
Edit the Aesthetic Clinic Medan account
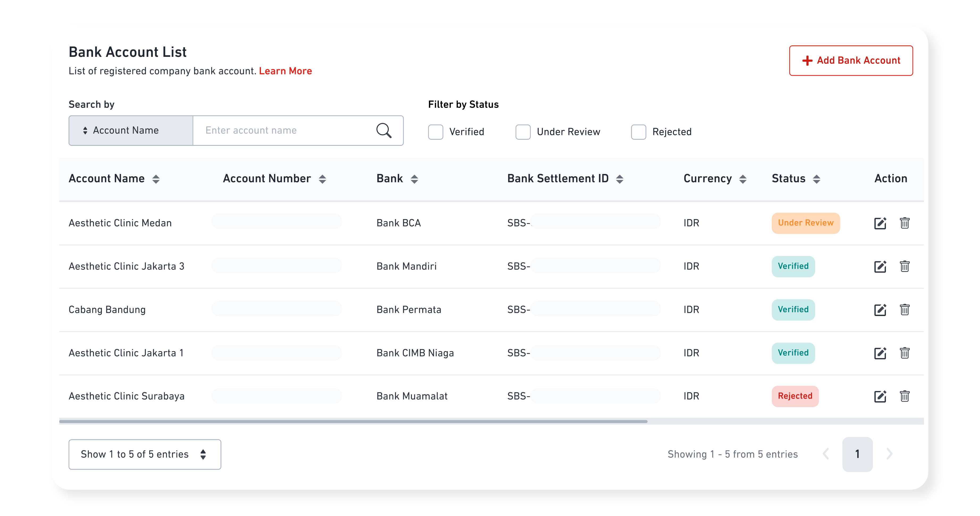click(x=880, y=223)
